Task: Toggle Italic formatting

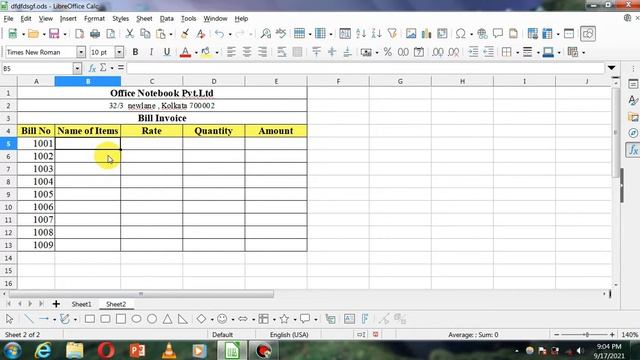Action: pos(151,52)
